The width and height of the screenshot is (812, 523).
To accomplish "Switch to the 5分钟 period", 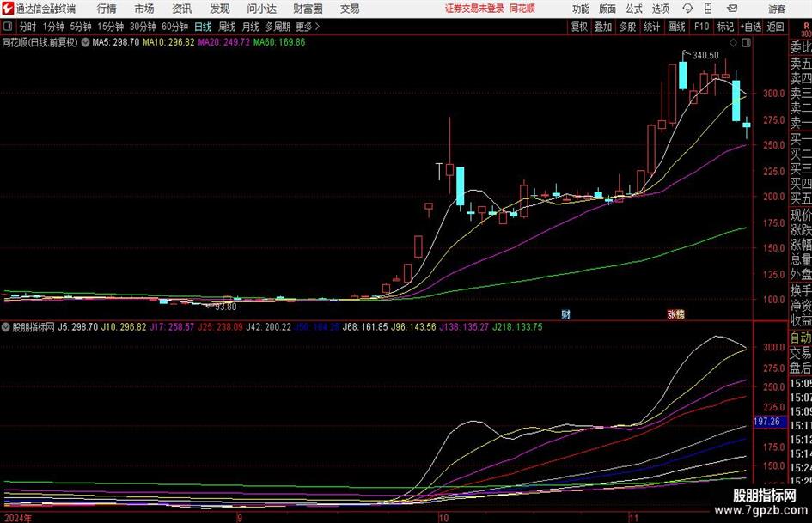I will [x=81, y=27].
